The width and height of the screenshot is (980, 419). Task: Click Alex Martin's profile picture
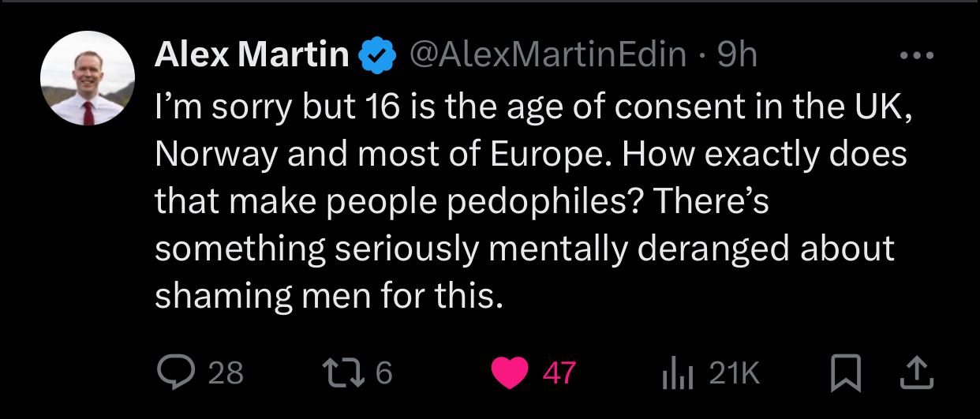[x=88, y=79]
